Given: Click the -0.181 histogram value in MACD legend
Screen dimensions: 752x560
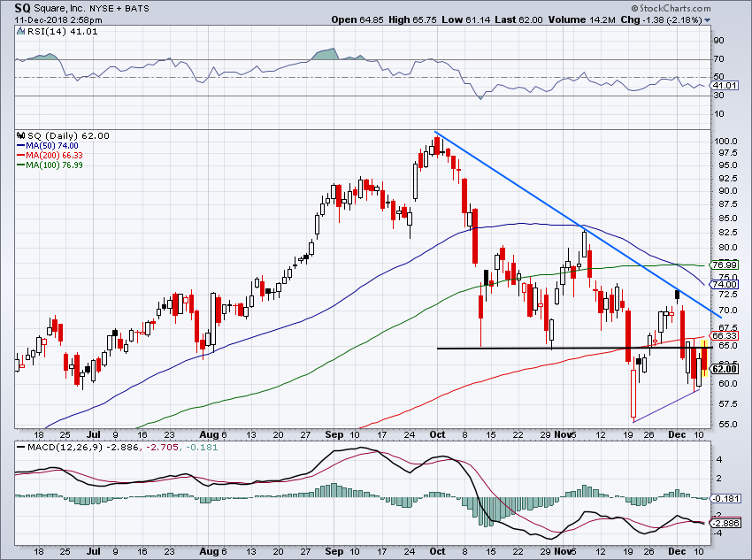Looking at the screenshot, I should point(201,448).
